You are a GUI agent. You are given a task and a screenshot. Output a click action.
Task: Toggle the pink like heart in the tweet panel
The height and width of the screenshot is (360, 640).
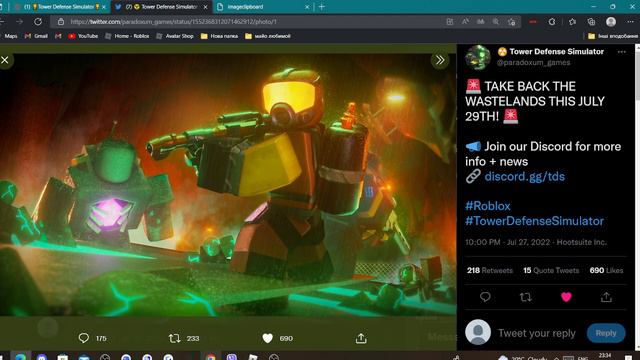(566, 297)
